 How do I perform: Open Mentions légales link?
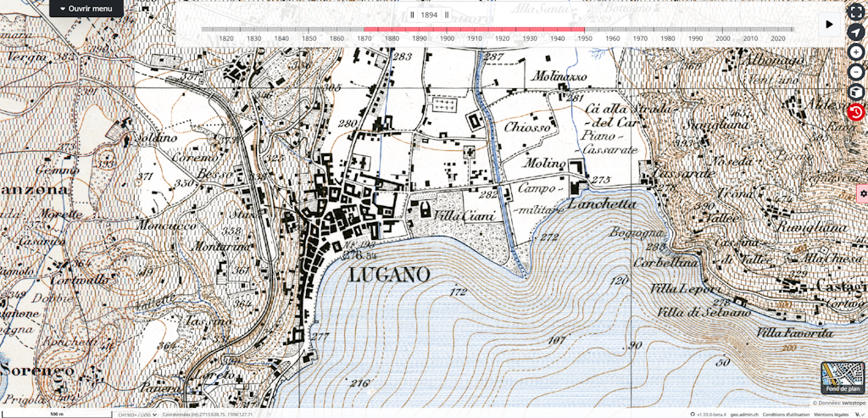831,414
